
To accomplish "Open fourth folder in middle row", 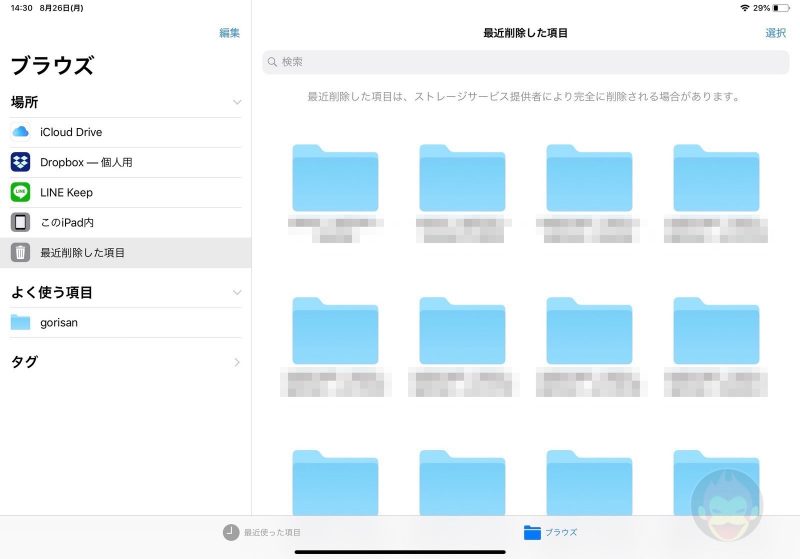I will pos(716,331).
